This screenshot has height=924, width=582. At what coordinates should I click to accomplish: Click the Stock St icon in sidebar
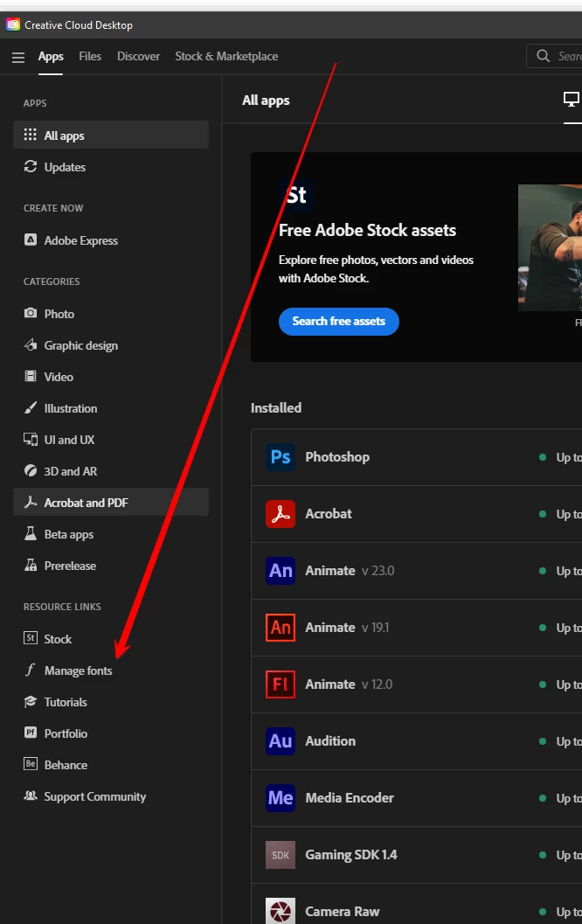[30, 638]
